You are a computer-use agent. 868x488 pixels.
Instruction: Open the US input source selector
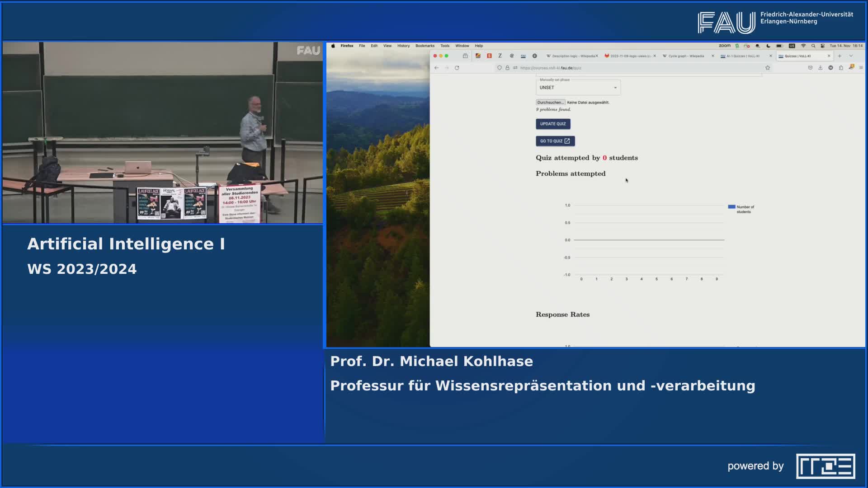pos(792,46)
